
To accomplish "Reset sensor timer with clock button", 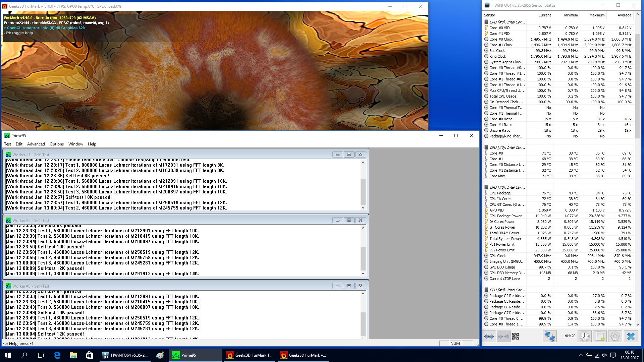I will [584, 336].
